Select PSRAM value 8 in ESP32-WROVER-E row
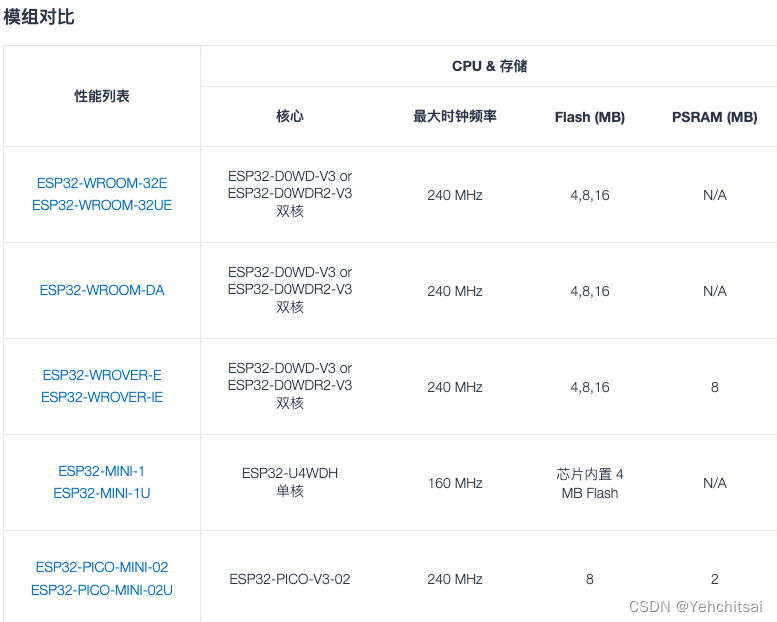 (715, 387)
